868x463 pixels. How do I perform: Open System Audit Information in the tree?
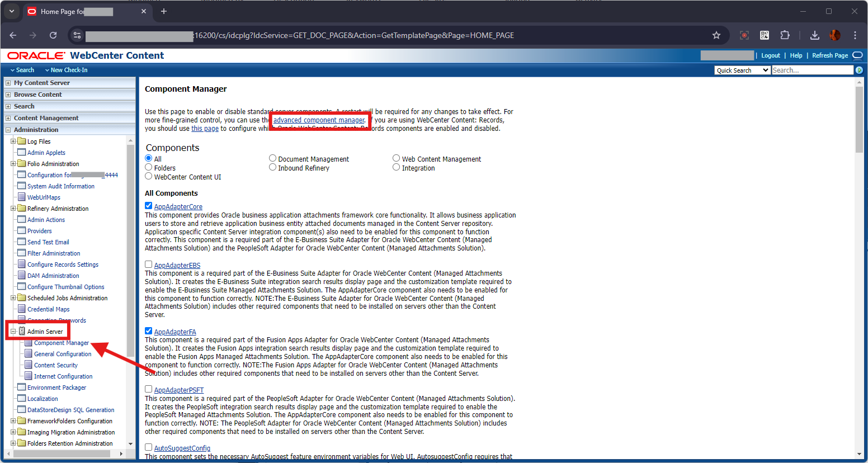[x=61, y=186]
